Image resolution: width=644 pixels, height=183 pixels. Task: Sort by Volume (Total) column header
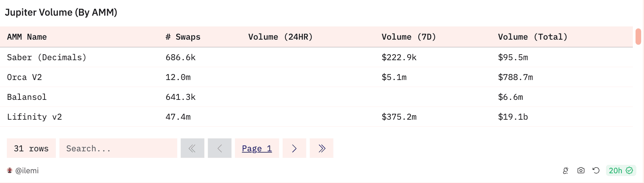click(532, 37)
